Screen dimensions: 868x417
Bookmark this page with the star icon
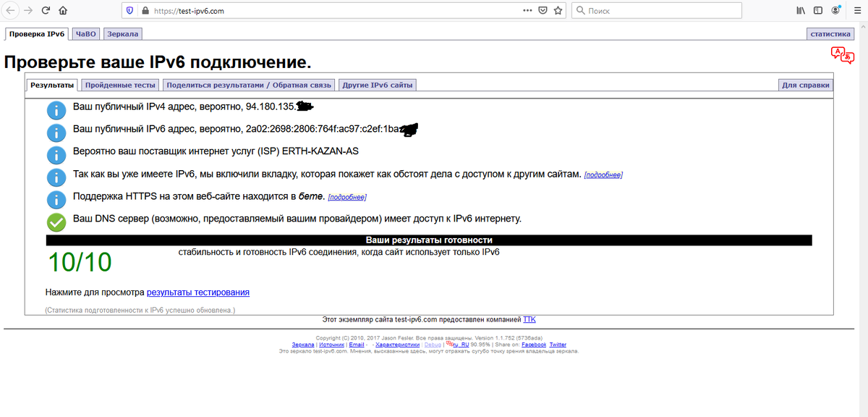pyautogui.click(x=558, y=11)
